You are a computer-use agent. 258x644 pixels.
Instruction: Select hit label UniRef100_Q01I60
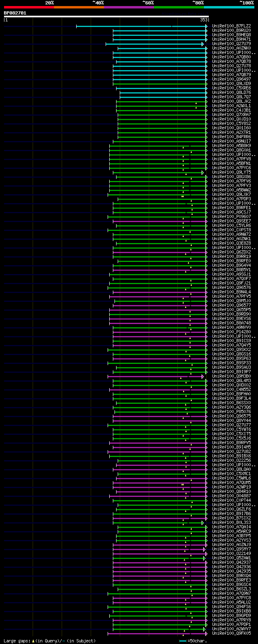(x=231, y=128)
